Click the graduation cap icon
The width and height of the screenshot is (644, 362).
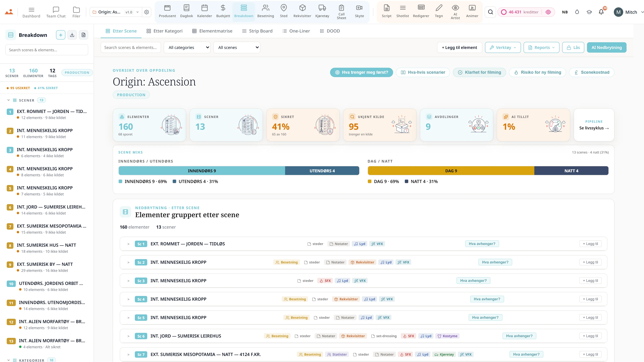589,12
